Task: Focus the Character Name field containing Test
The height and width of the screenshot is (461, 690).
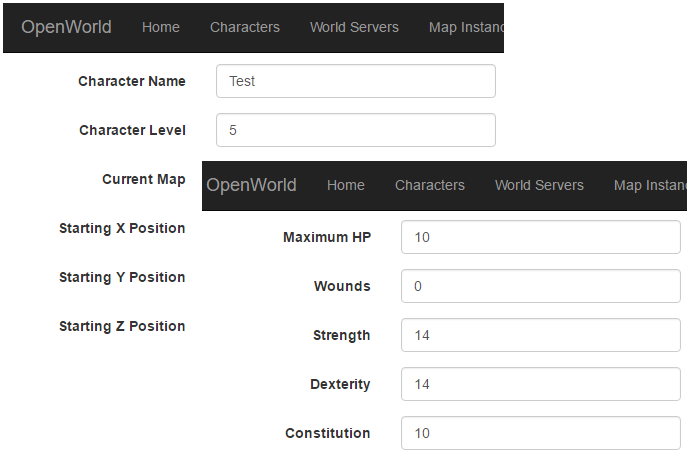Action: (x=356, y=81)
